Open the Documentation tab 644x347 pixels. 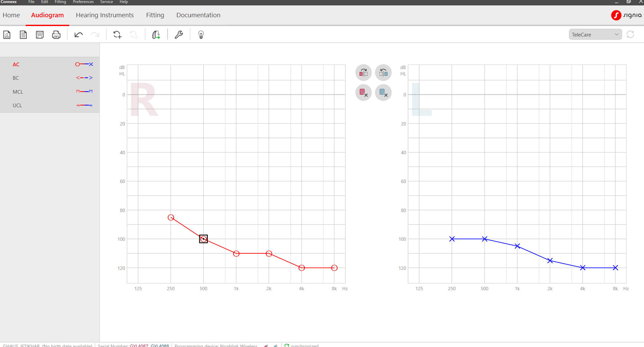click(x=198, y=15)
